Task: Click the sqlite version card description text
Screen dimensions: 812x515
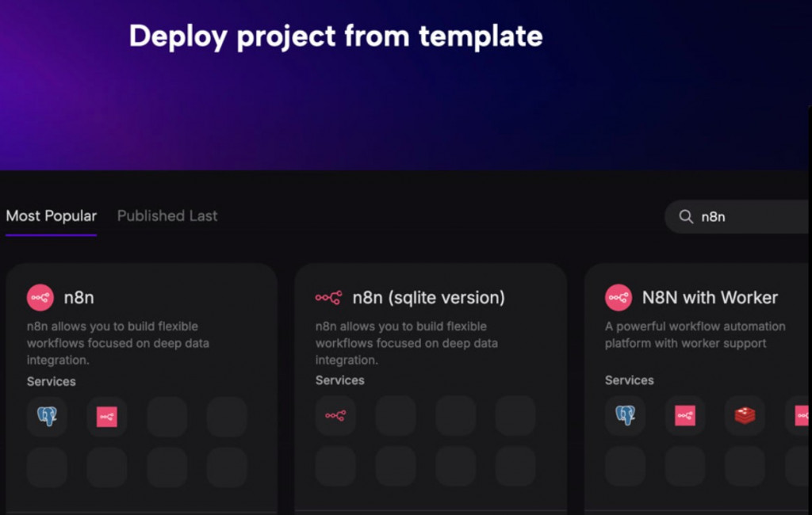Action: pyautogui.click(x=407, y=343)
